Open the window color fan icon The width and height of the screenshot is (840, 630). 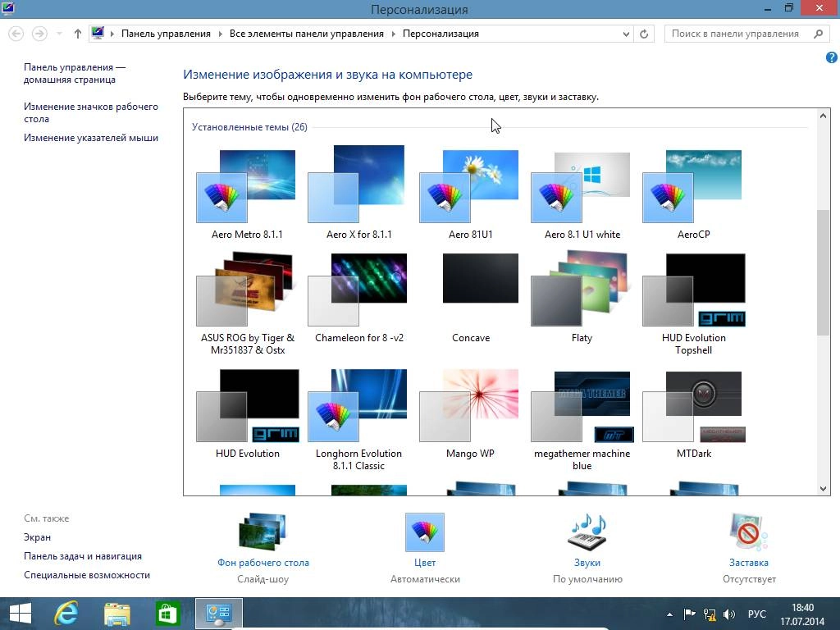[x=425, y=532]
